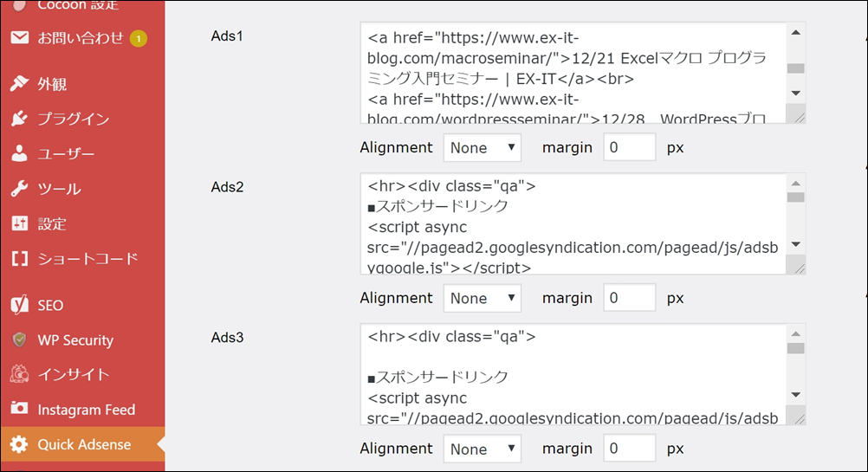Click the ツール wrench icon

tap(19, 189)
